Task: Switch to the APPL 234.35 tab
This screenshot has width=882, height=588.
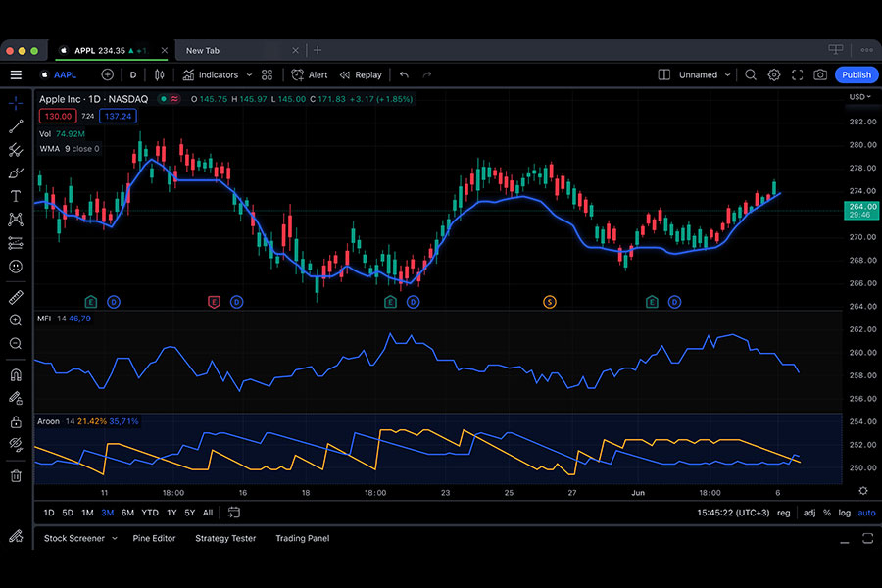Action: (x=112, y=50)
